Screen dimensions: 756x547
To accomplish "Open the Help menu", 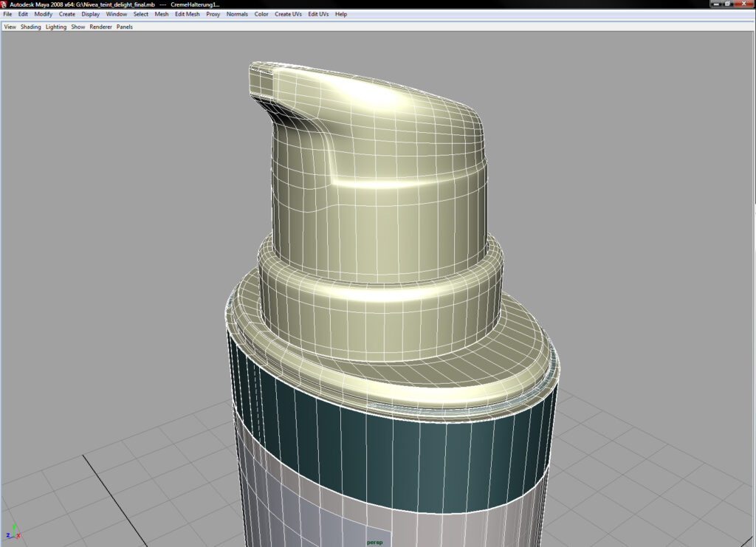I will (x=341, y=14).
